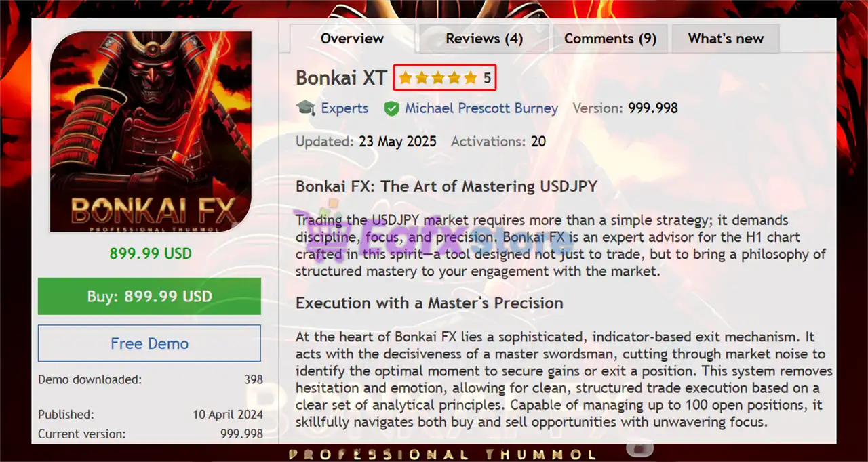
Task: Click the green 899.99 USD price text
Action: point(151,254)
